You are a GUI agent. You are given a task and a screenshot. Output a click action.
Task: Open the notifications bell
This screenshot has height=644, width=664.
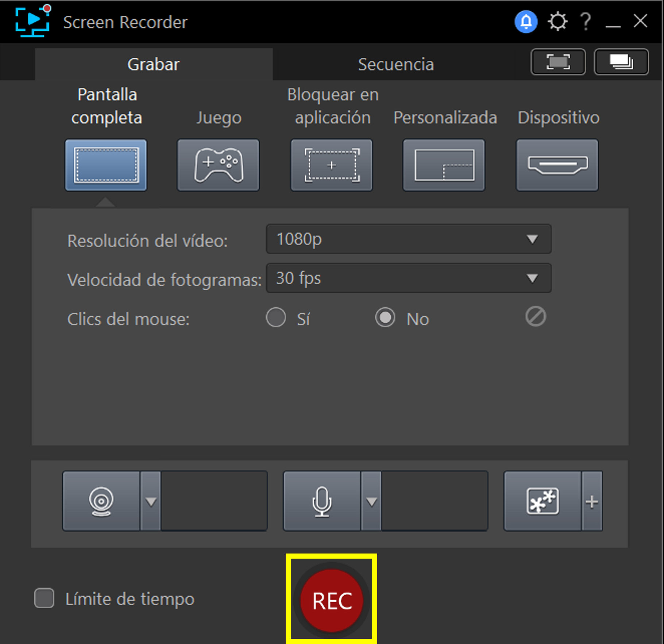[x=525, y=21]
